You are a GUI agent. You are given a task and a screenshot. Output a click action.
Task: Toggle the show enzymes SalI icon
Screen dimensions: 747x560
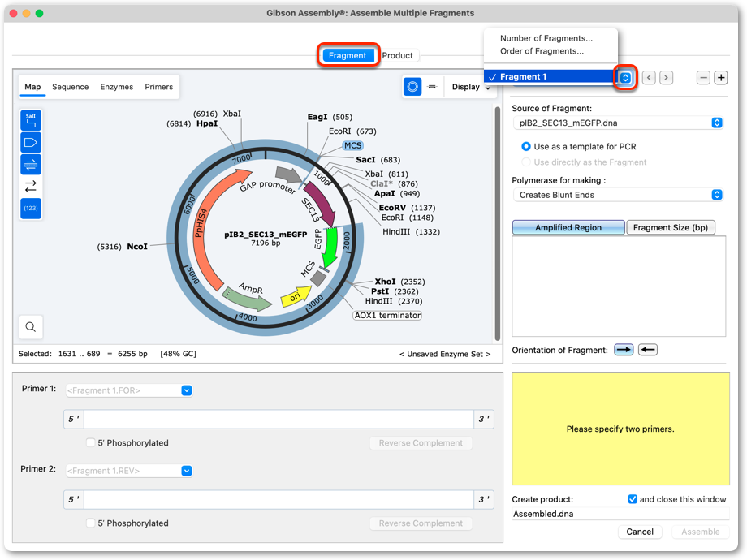(x=31, y=120)
